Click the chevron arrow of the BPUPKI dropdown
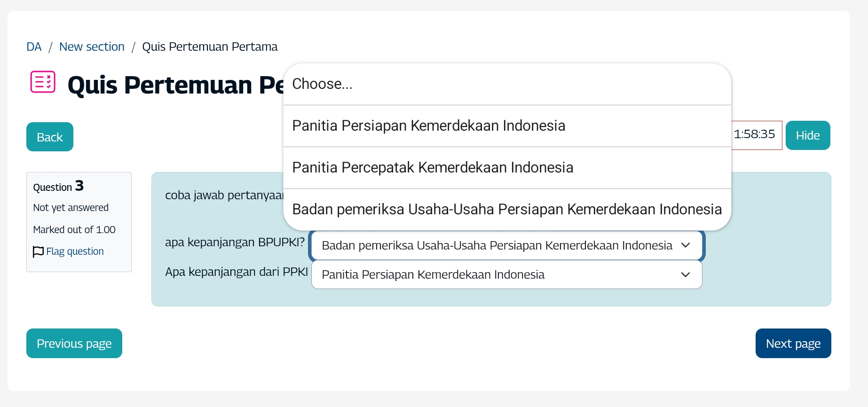868x407 pixels. [x=686, y=245]
